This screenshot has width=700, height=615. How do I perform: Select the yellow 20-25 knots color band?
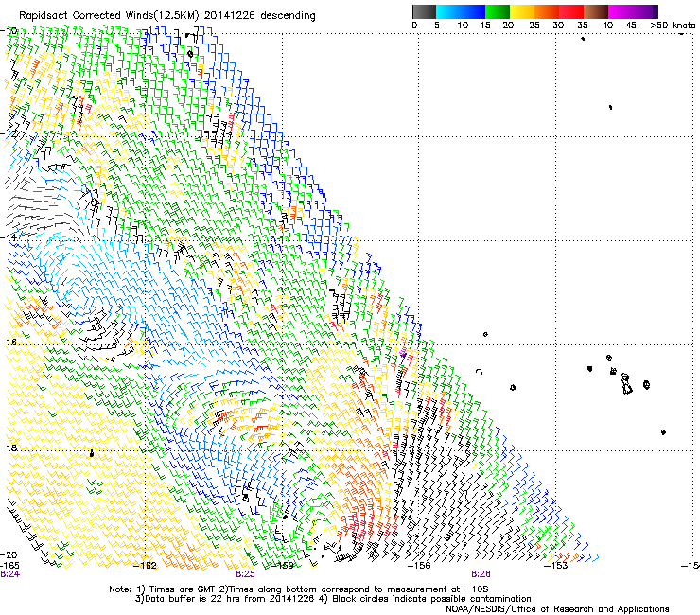coord(522,11)
